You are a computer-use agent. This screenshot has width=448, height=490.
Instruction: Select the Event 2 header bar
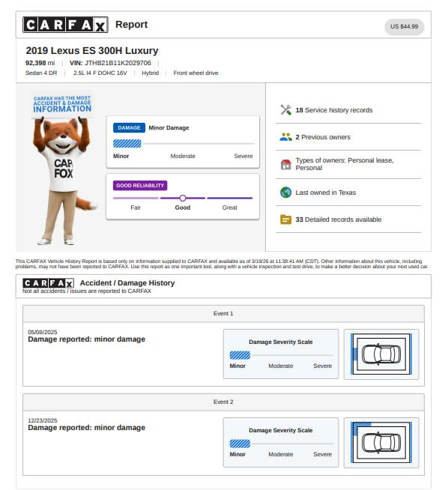click(x=223, y=402)
